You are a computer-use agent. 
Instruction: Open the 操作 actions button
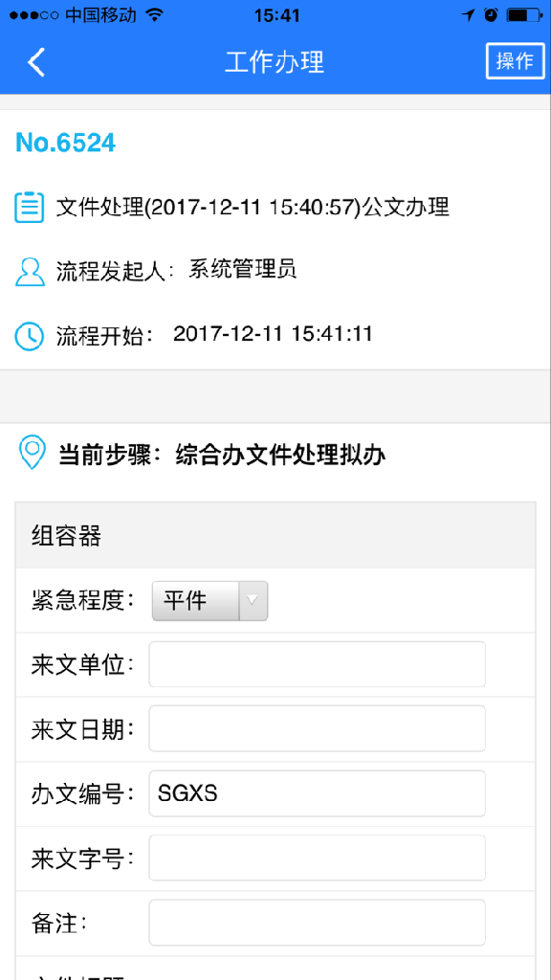(515, 61)
